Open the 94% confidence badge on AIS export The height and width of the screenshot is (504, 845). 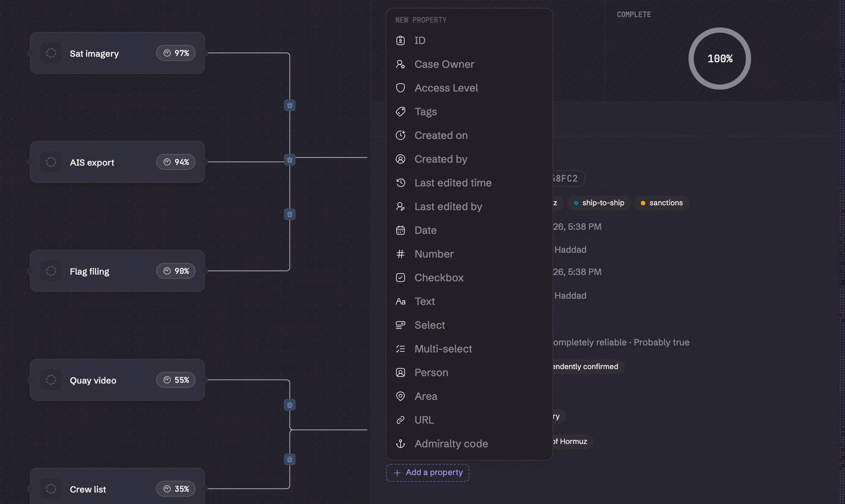(x=176, y=162)
